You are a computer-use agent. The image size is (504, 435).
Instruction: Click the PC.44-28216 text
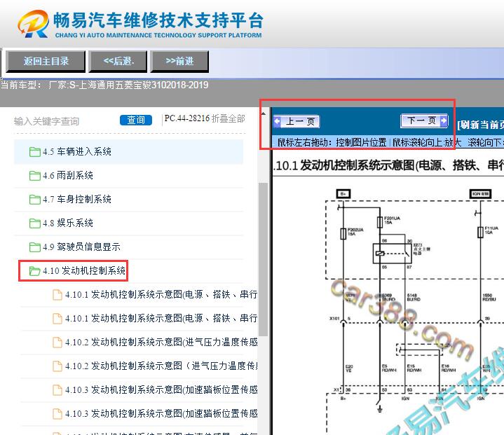tap(187, 118)
